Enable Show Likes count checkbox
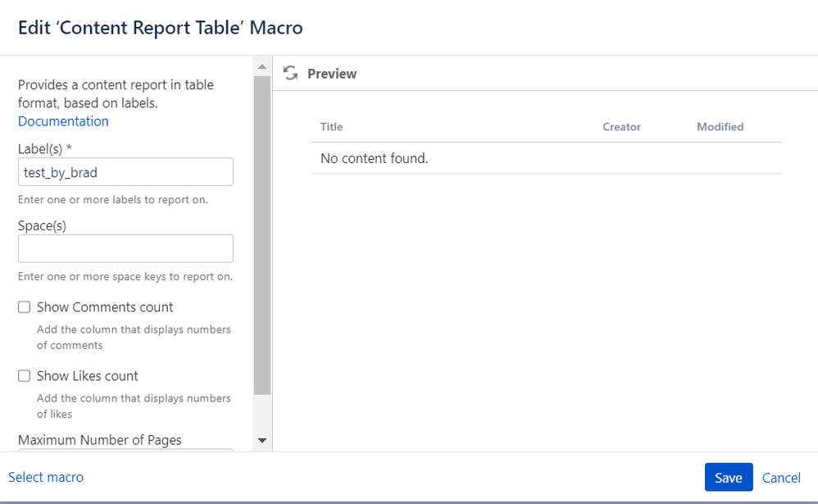 tap(24, 375)
